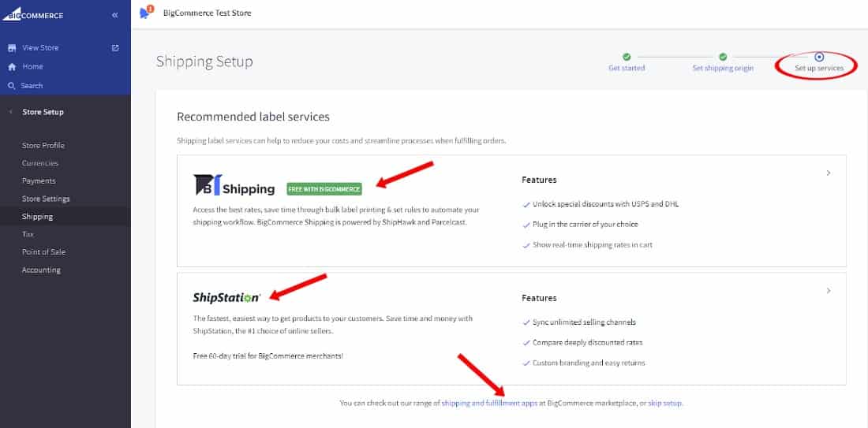The height and width of the screenshot is (428, 868).
Task: Click the Search magnifier icon
Action: pyautogui.click(x=12, y=86)
